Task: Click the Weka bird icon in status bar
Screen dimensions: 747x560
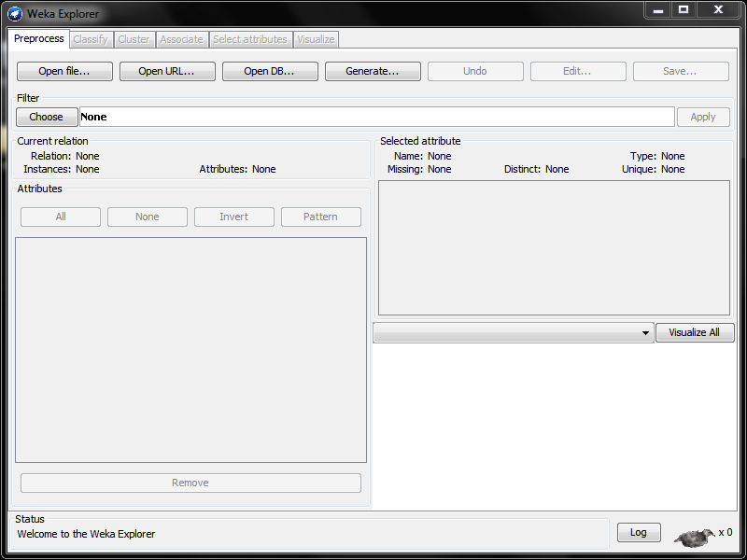Action: click(x=695, y=538)
